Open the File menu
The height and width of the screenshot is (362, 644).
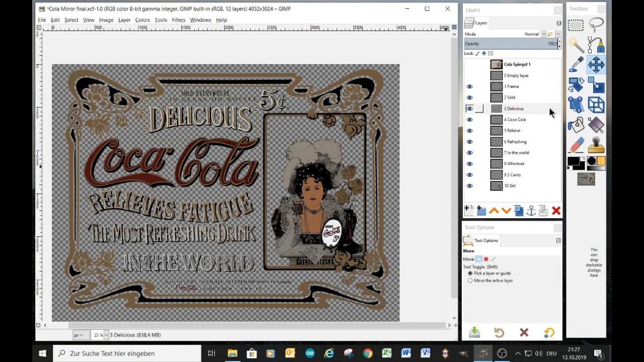click(x=42, y=20)
